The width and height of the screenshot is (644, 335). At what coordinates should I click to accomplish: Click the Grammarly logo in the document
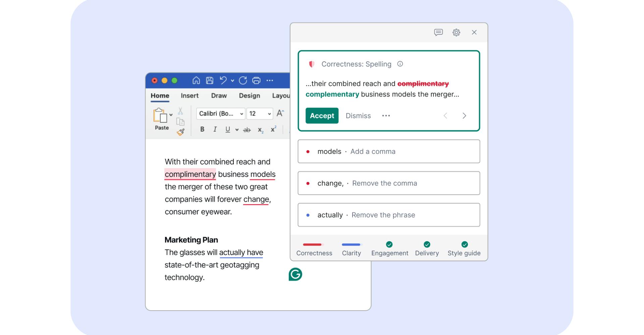pos(295,274)
